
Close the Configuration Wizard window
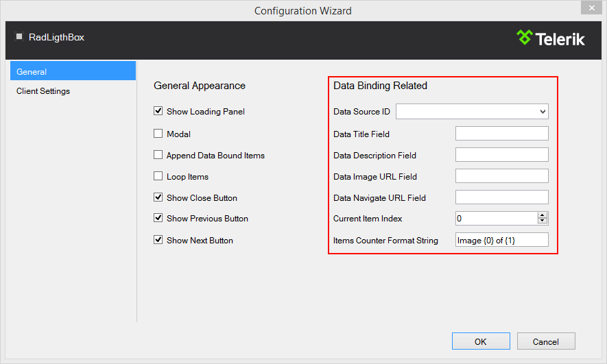pyautogui.click(x=591, y=8)
